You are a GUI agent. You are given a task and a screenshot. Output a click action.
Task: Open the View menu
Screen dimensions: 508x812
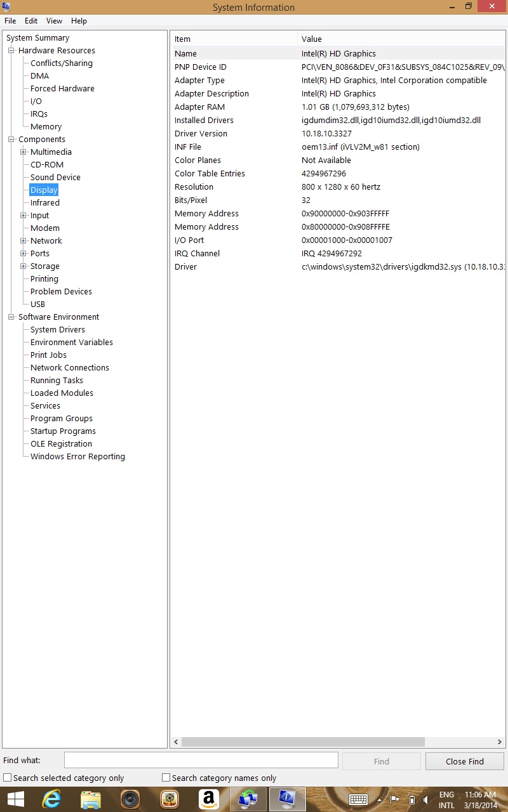pos(54,21)
